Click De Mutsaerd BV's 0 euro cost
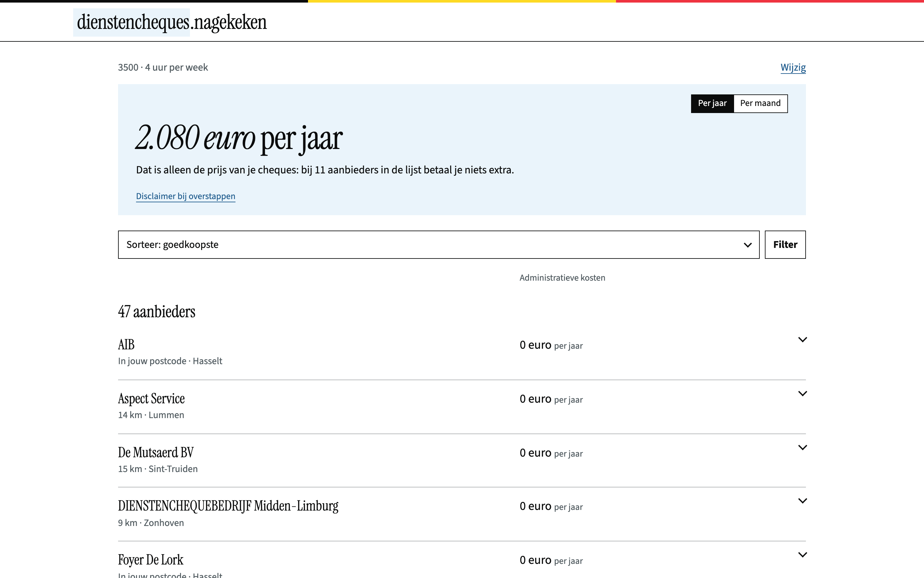924x578 pixels. pyautogui.click(x=551, y=453)
